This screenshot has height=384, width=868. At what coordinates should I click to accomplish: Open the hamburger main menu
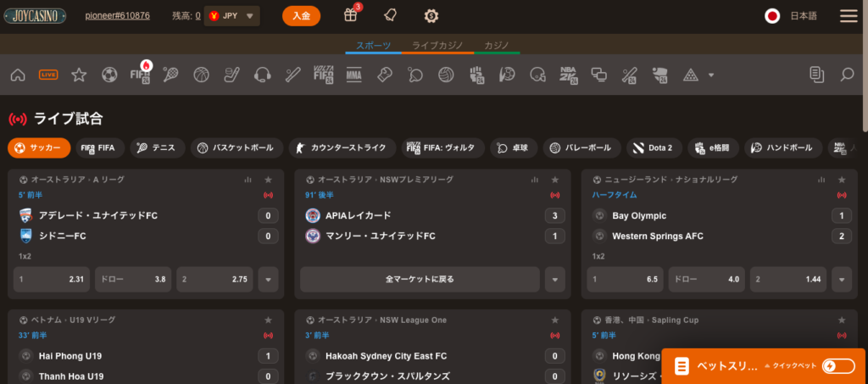[848, 16]
